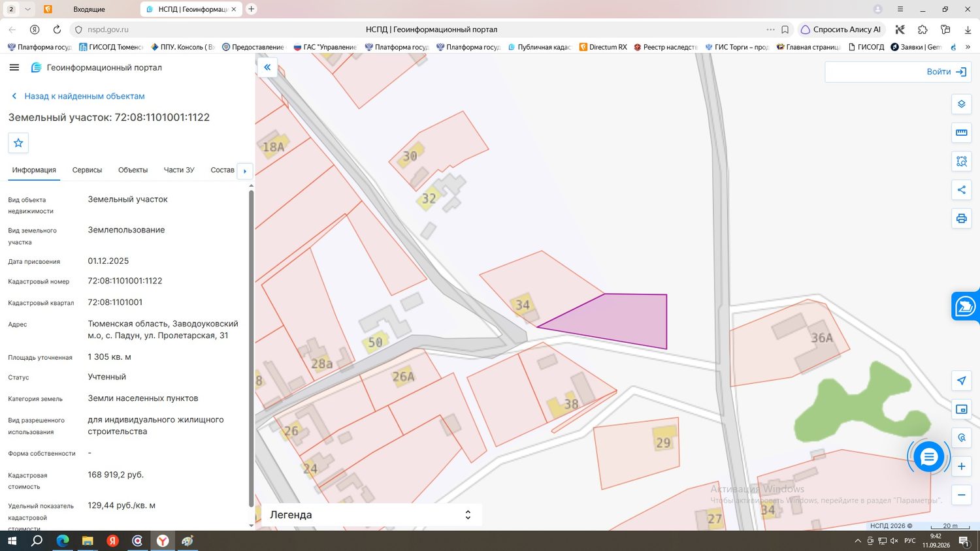The image size is (980, 551).
Task: Open the map layers tool
Action: [961, 104]
